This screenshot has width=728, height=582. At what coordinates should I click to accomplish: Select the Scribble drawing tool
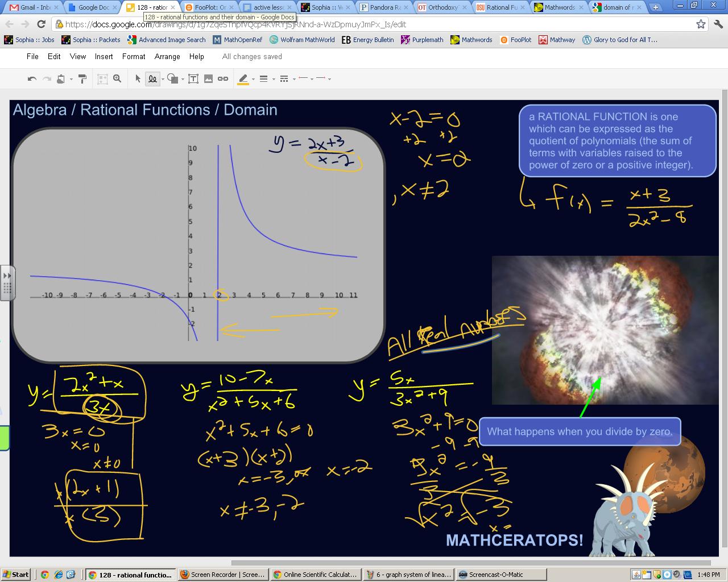tap(152, 78)
